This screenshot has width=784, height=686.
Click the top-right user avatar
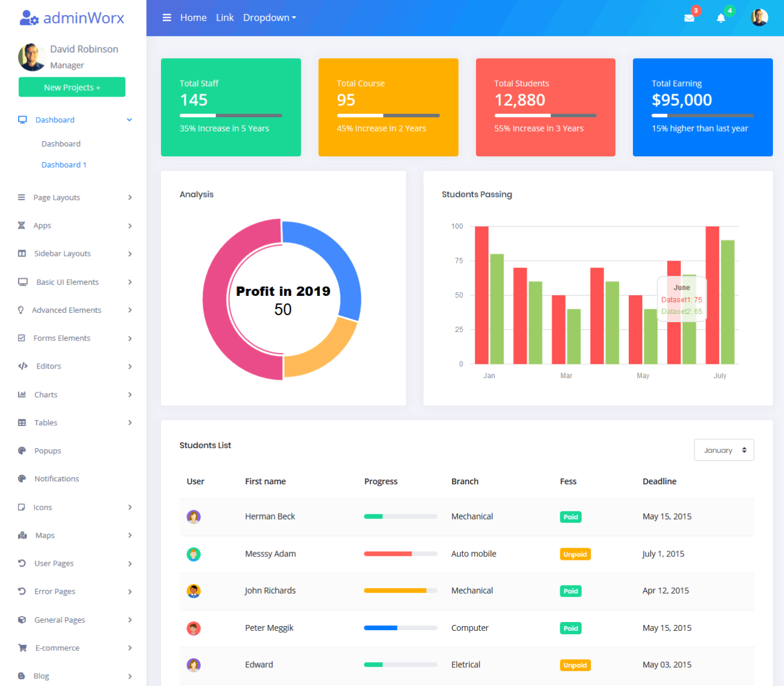759,17
